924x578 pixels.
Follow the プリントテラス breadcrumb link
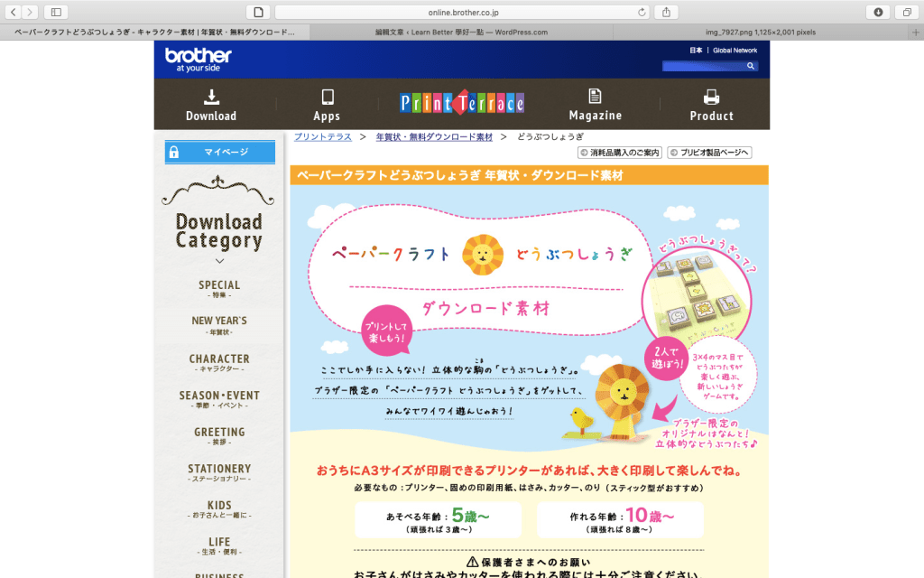(322, 136)
